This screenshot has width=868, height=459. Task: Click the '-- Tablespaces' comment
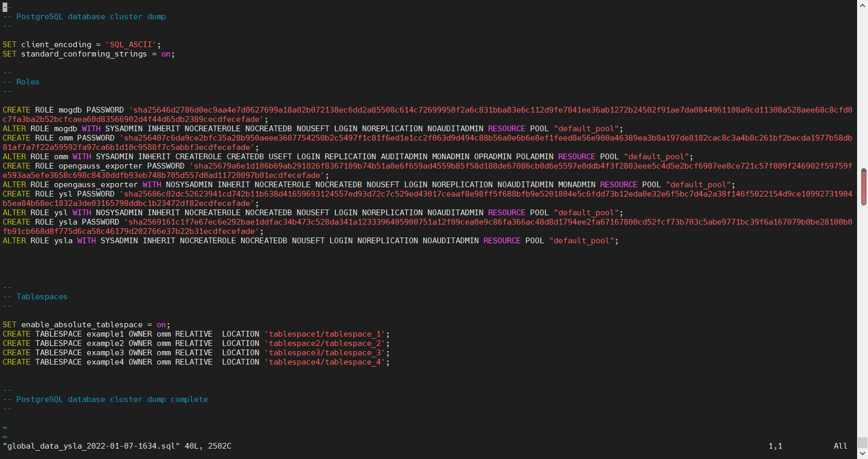[35, 297]
